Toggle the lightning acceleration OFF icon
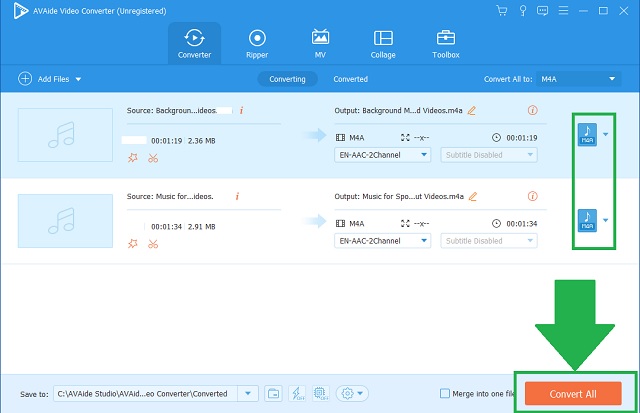The image size is (640, 413). [x=297, y=394]
